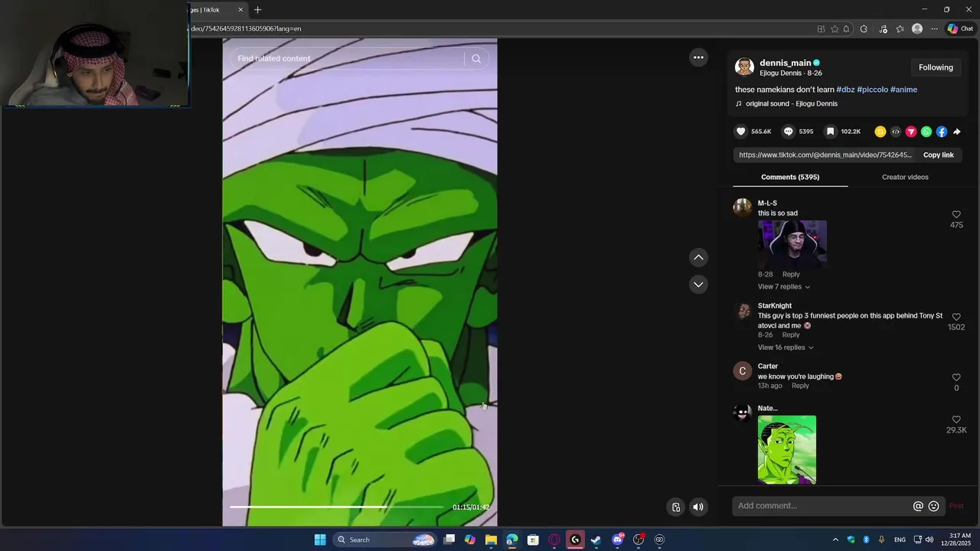Switch to the Creator videos tab
Viewport: 980px width, 551px height.
(x=905, y=178)
